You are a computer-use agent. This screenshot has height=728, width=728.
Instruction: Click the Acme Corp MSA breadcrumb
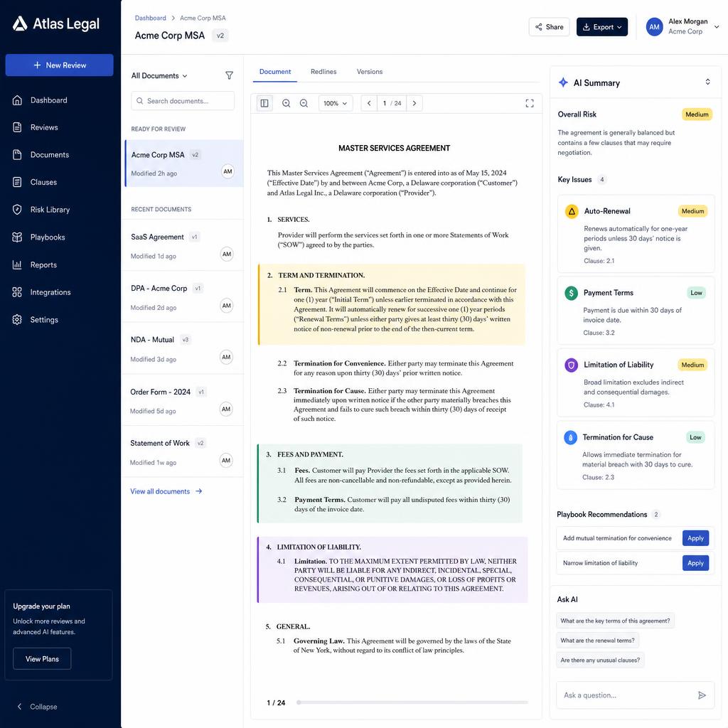[x=203, y=18]
